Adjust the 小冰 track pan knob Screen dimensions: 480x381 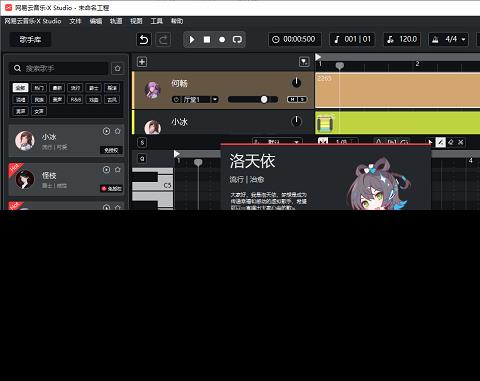coord(296,121)
